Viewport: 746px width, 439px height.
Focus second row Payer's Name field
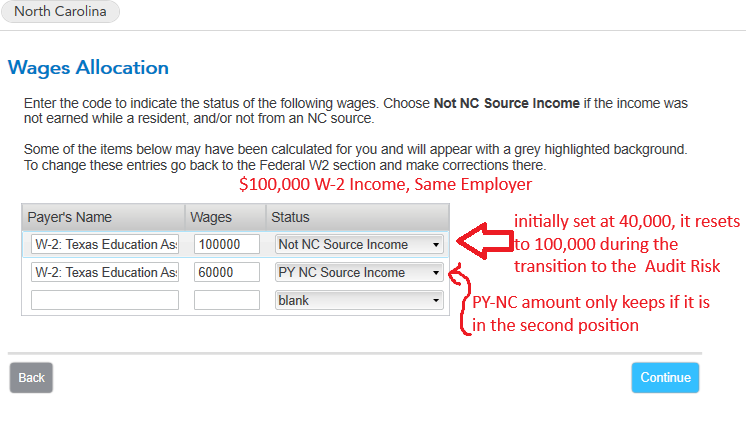click(105, 273)
